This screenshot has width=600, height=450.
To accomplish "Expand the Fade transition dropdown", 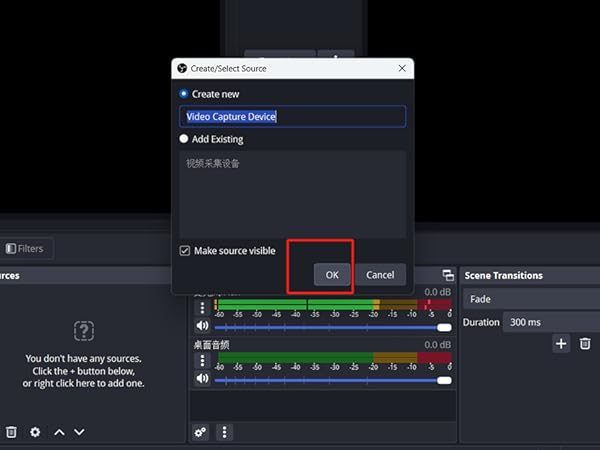I will click(529, 299).
